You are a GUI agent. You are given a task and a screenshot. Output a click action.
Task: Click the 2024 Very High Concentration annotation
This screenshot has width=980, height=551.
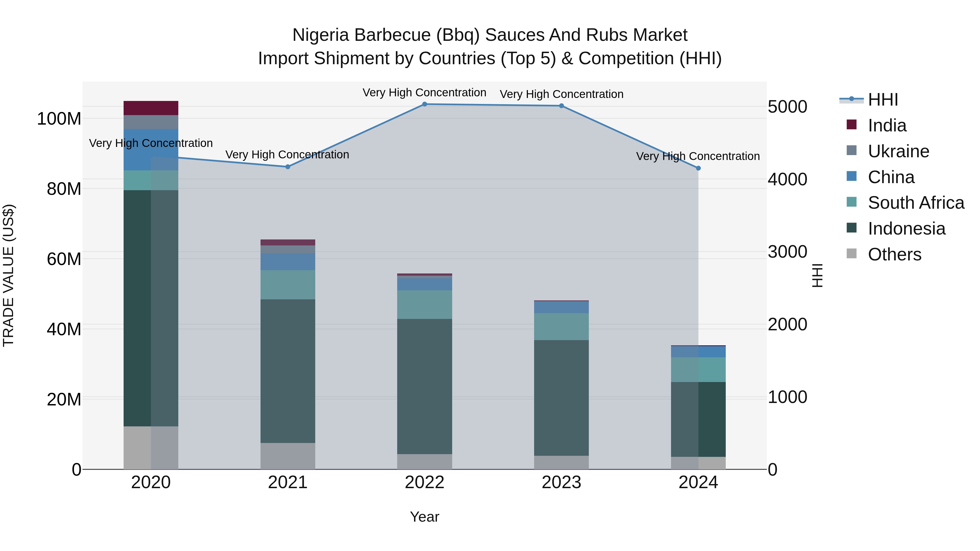click(698, 156)
